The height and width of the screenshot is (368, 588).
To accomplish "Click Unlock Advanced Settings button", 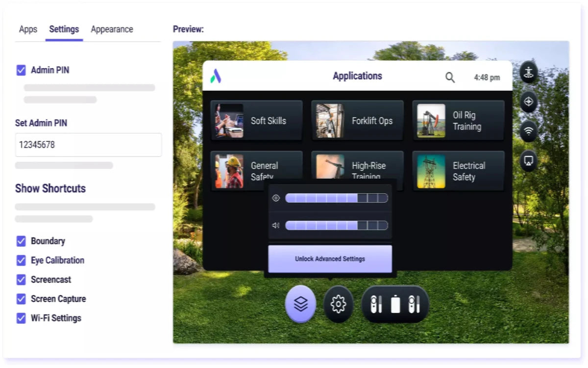I will click(x=330, y=259).
